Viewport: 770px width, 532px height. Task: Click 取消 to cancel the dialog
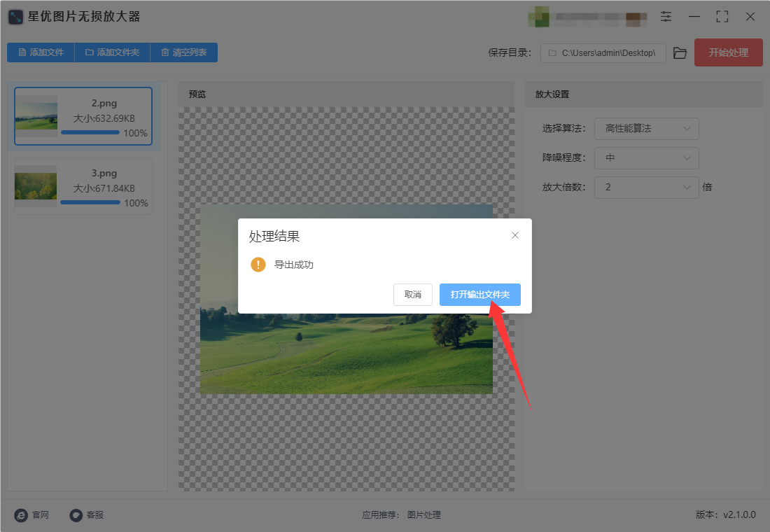[x=412, y=295]
